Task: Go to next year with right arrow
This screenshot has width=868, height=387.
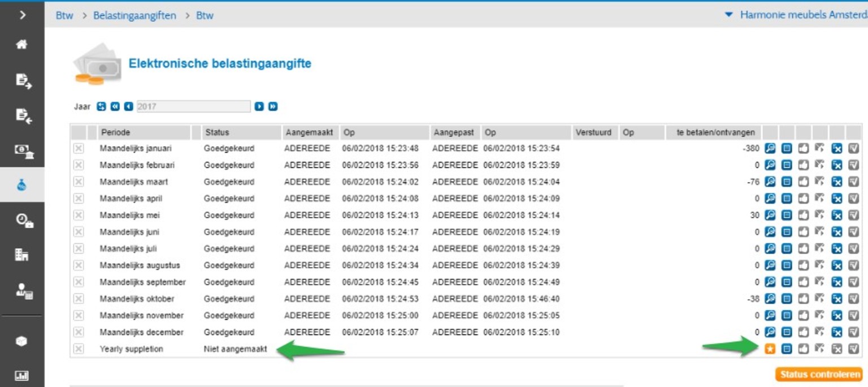Action: click(x=259, y=106)
